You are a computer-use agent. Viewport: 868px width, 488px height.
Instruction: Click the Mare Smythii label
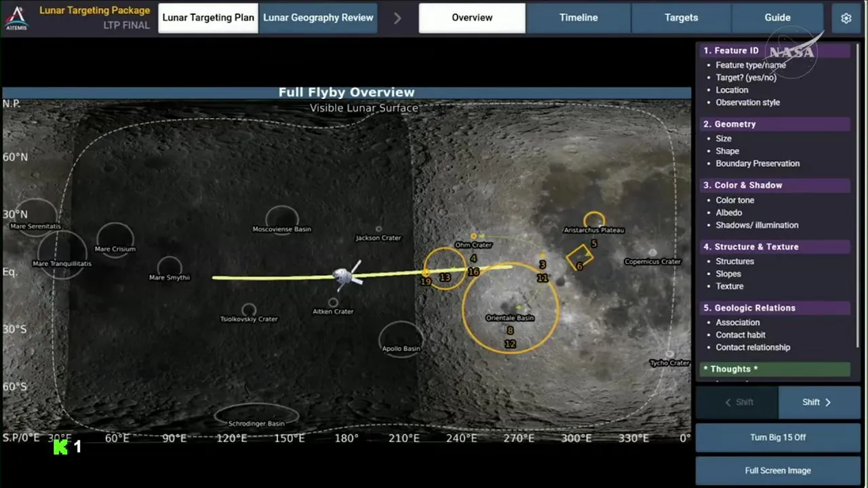click(170, 277)
